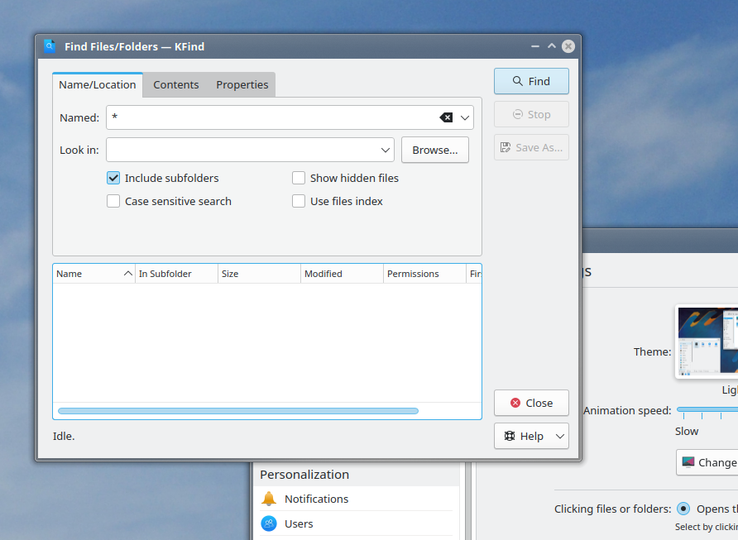The image size is (738, 540).
Task: Switch to the Contents tab
Action: [x=176, y=85]
